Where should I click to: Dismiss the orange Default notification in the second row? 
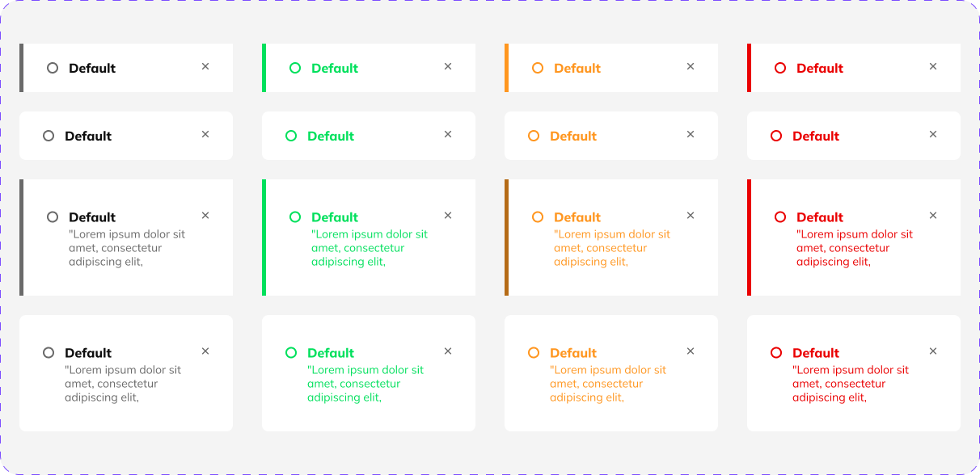pos(691,135)
